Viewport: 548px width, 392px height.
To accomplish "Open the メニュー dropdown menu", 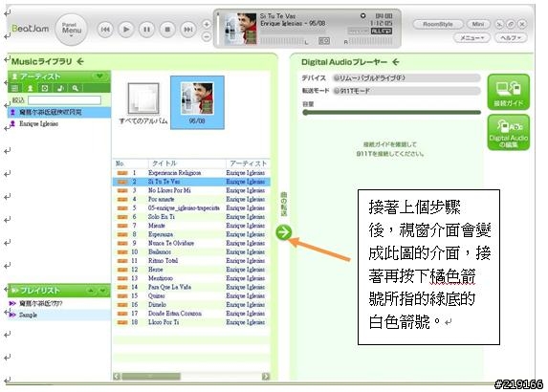I will (x=471, y=37).
